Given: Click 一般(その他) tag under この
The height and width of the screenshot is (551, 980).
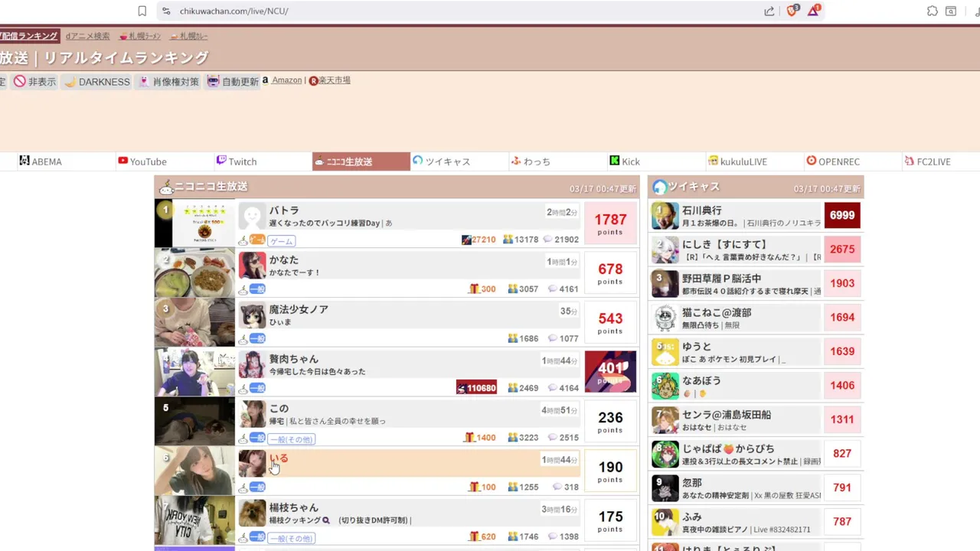Looking at the screenshot, I should click(x=291, y=439).
